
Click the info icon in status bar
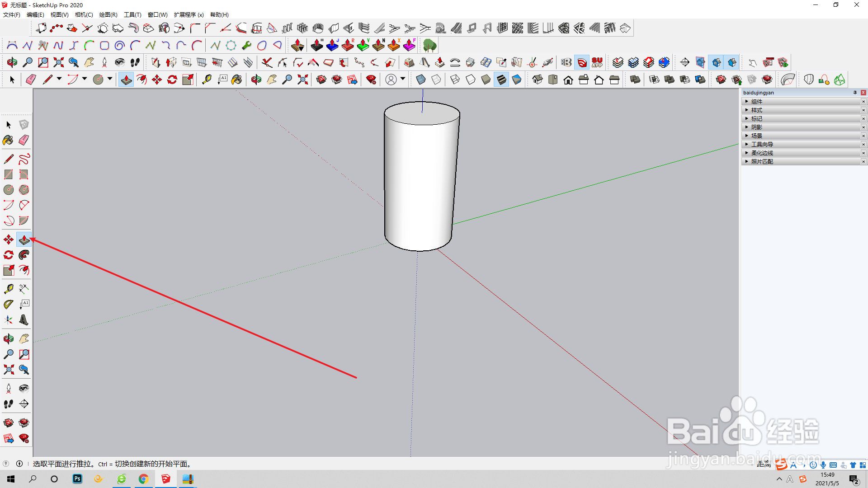click(x=19, y=464)
